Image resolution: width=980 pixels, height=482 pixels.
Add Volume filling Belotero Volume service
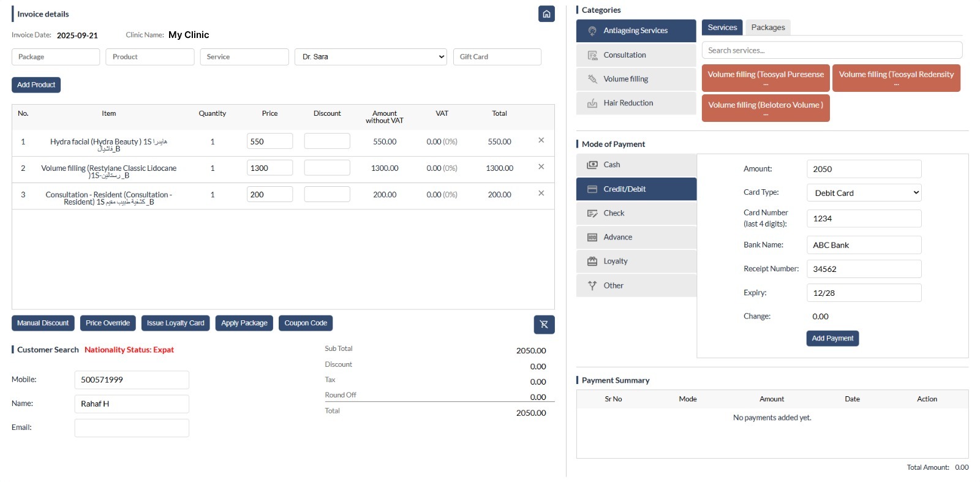[x=766, y=108]
